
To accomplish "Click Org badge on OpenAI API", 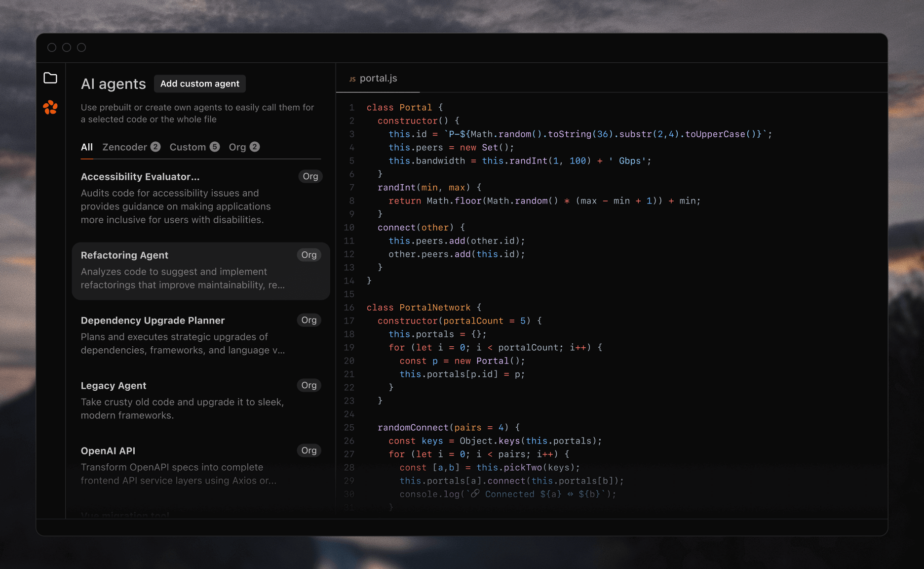I will pyautogui.click(x=309, y=450).
